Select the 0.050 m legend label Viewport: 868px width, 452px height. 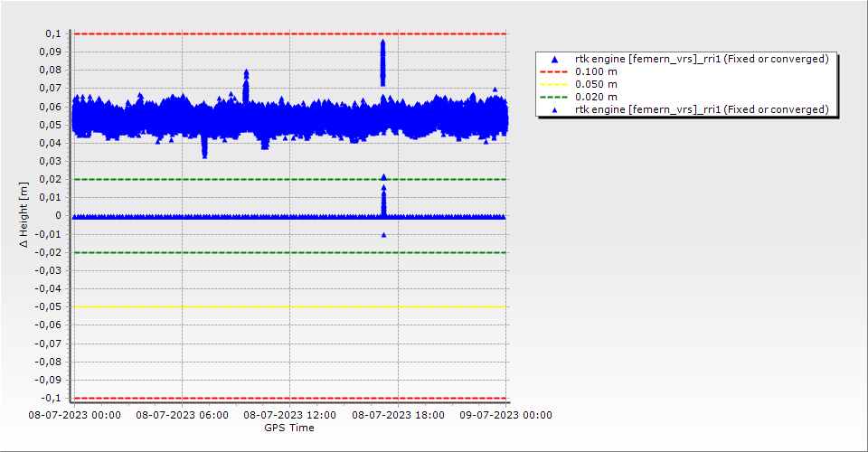(597, 84)
